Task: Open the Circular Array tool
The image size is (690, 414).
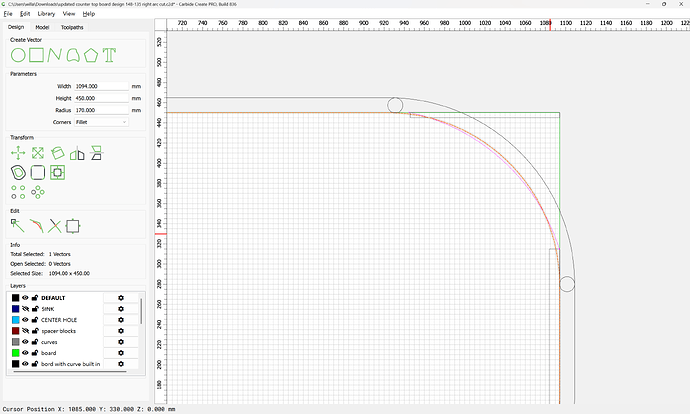Action: 37,191
